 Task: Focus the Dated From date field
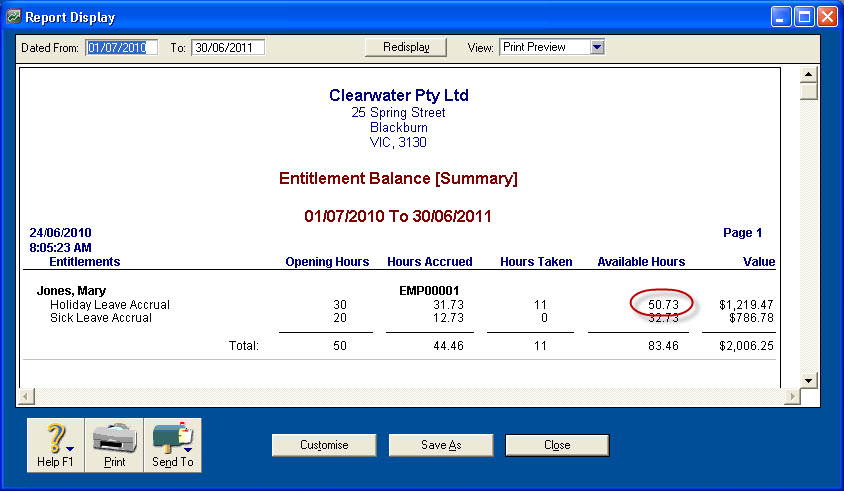(x=122, y=47)
